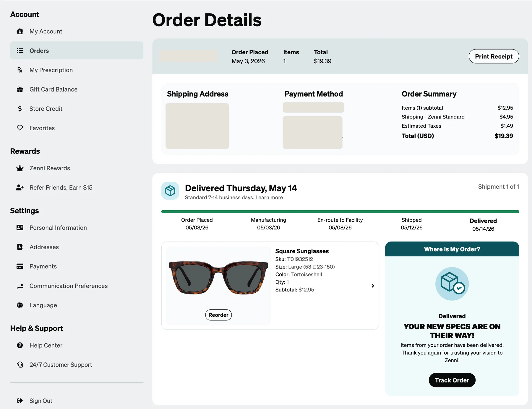532x409 pixels.
Task: Click the Track Order button
Action: click(x=452, y=380)
